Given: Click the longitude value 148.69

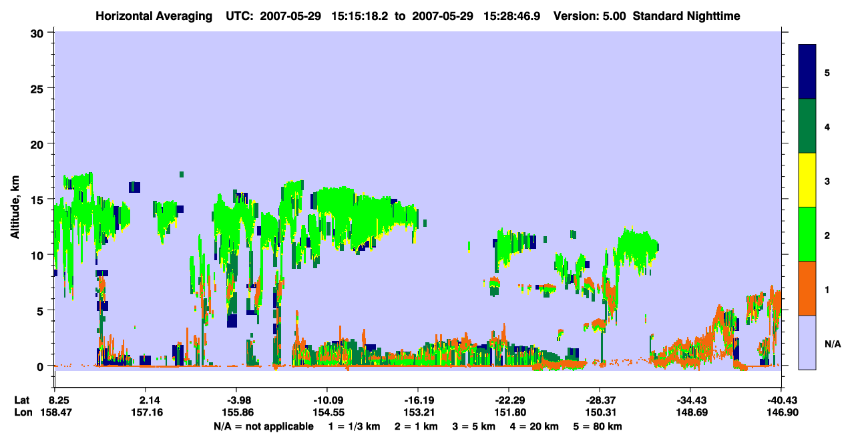Looking at the screenshot, I should point(690,413).
